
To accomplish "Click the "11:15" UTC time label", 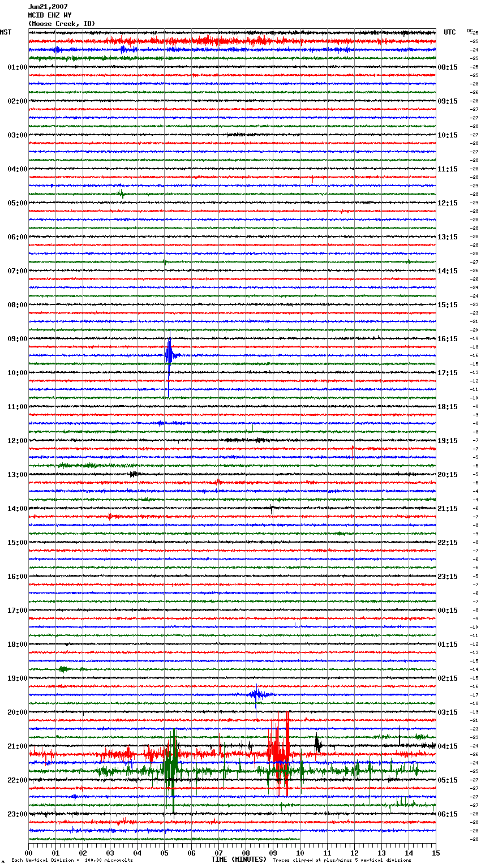I will click(448, 169).
